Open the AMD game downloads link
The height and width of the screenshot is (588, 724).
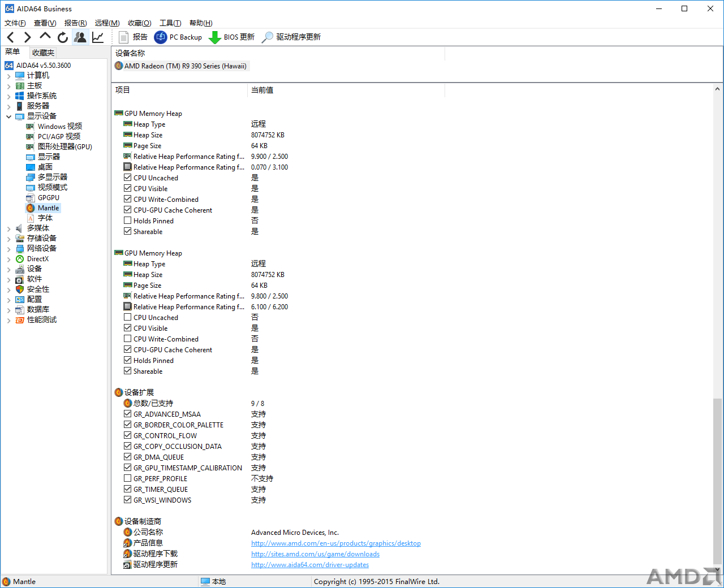tap(315, 554)
